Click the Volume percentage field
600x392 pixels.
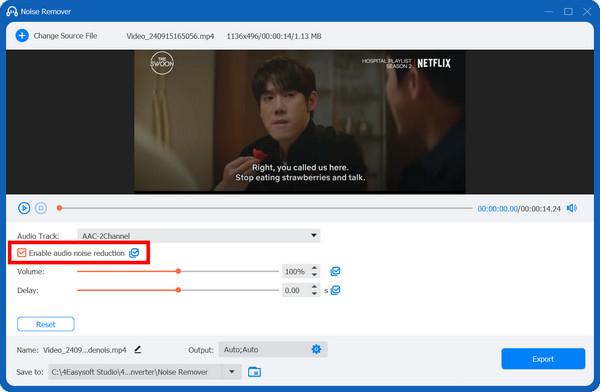(295, 271)
